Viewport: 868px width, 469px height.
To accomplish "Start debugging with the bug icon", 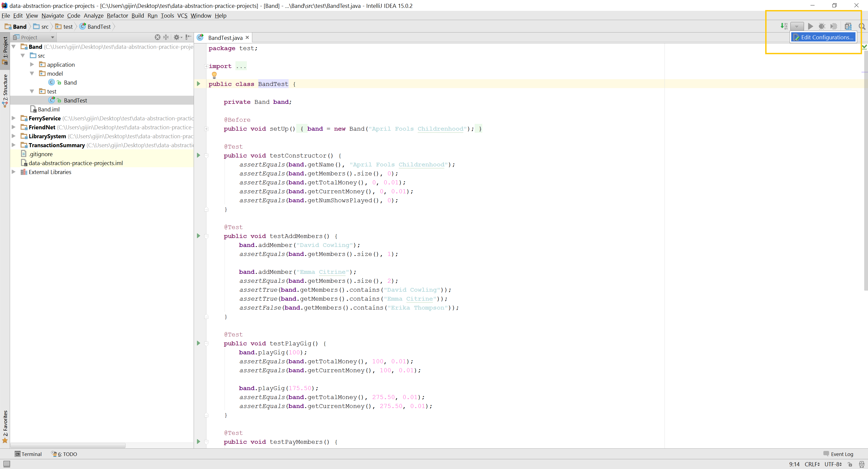I will tap(822, 26).
